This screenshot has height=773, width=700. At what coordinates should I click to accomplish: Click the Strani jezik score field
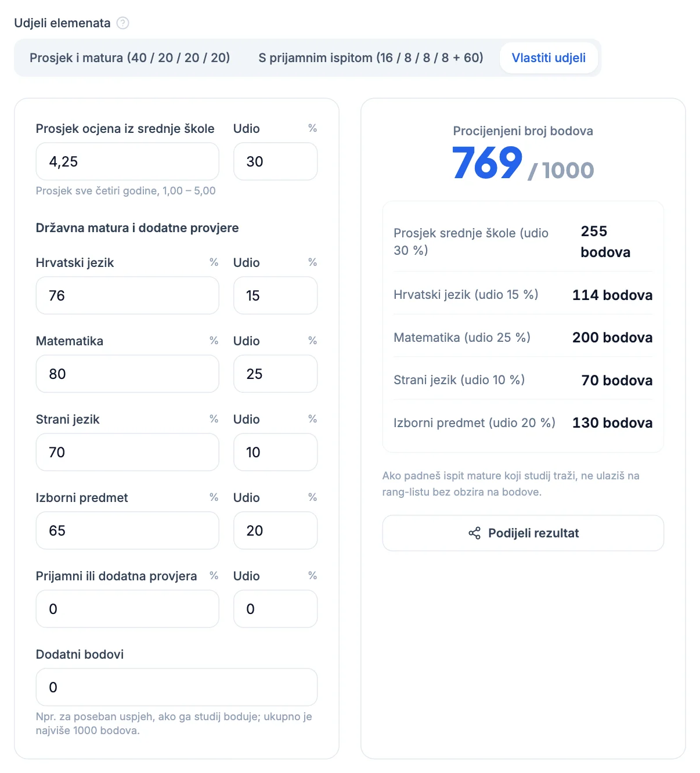pos(128,453)
